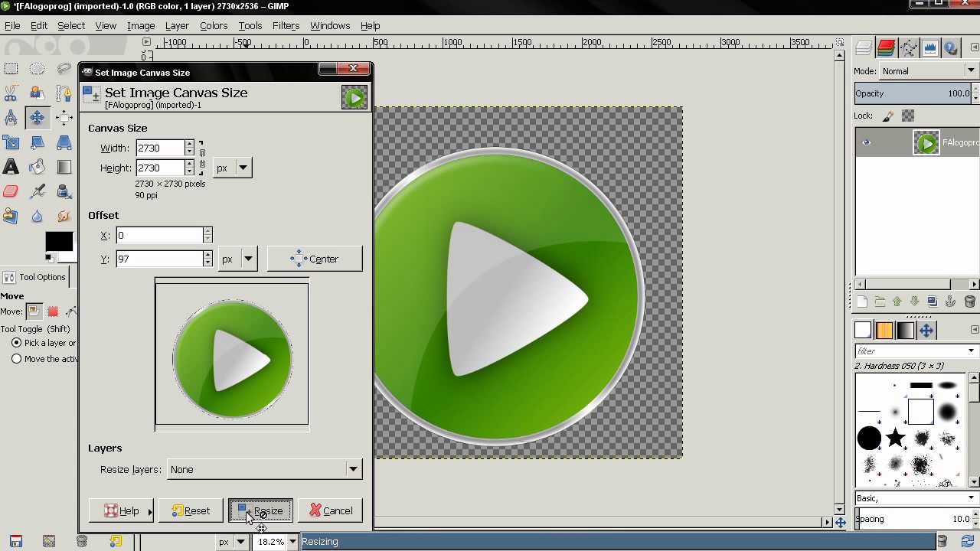This screenshot has height=551, width=980.
Task: Toggle visibility eye of FAlogoprog layer
Action: tap(867, 142)
